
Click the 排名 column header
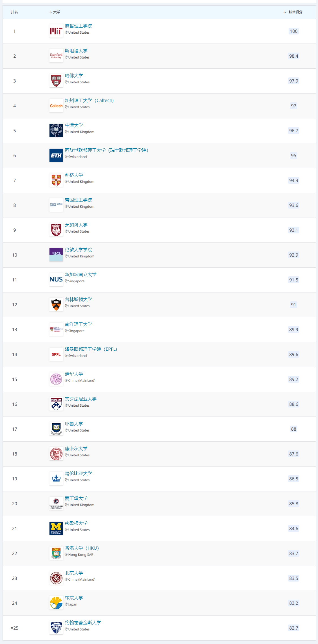point(14,12)
